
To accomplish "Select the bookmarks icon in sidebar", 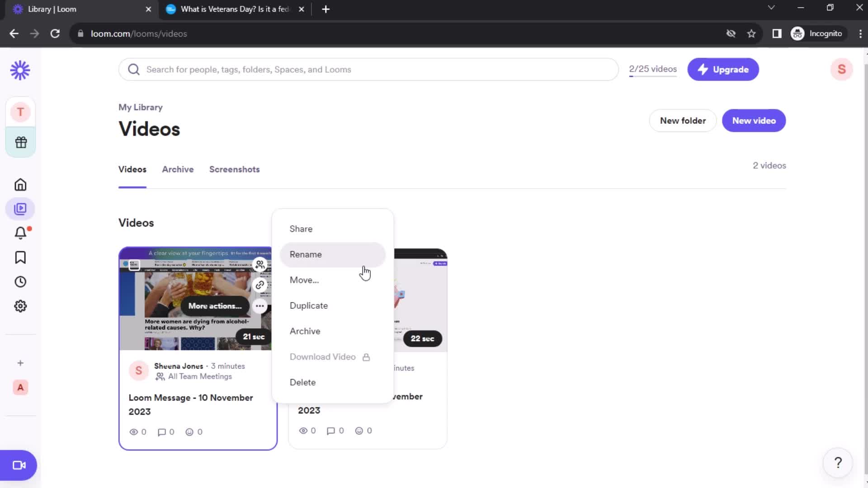I will (21, 258).
